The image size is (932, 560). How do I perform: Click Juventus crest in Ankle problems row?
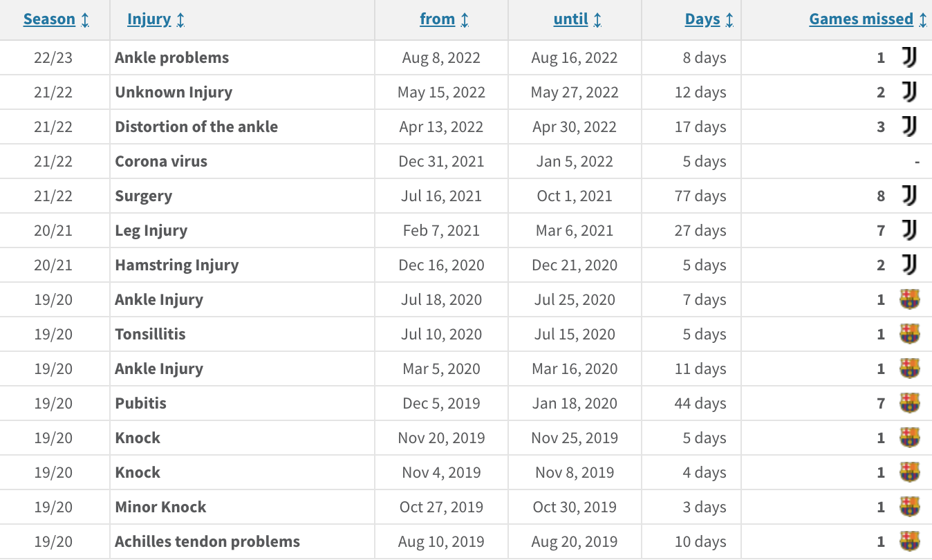click(x=910, y=57)
